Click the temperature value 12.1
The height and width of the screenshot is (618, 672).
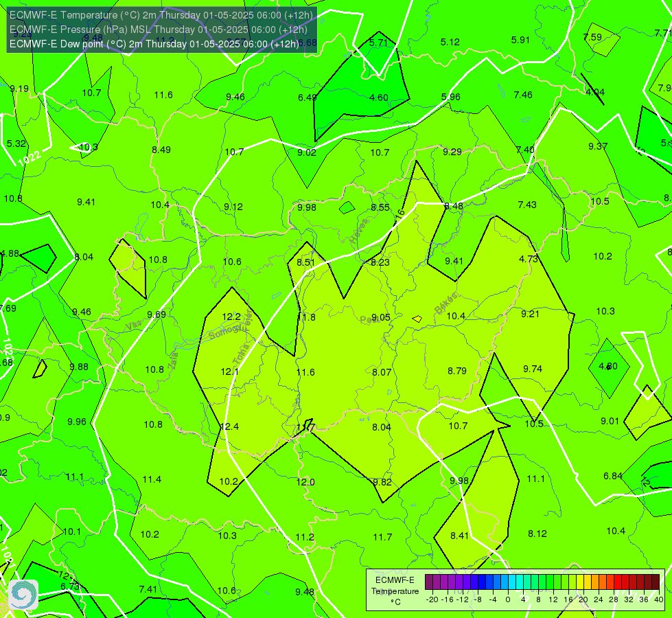point(230,371)
